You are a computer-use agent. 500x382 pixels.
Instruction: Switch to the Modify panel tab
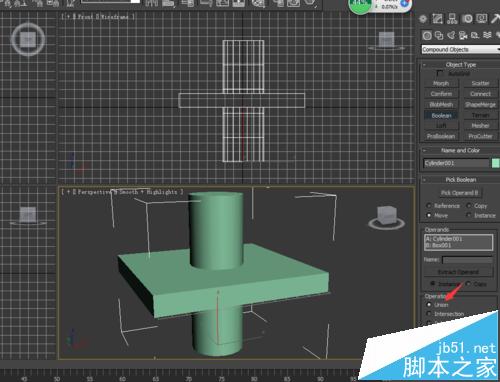pos(437,19)
